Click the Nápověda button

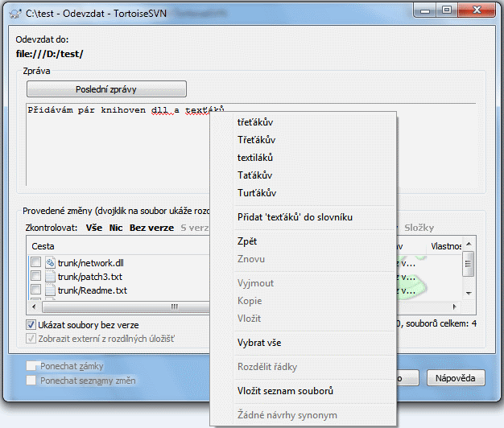pyautogui.click(x=456, y=378)
